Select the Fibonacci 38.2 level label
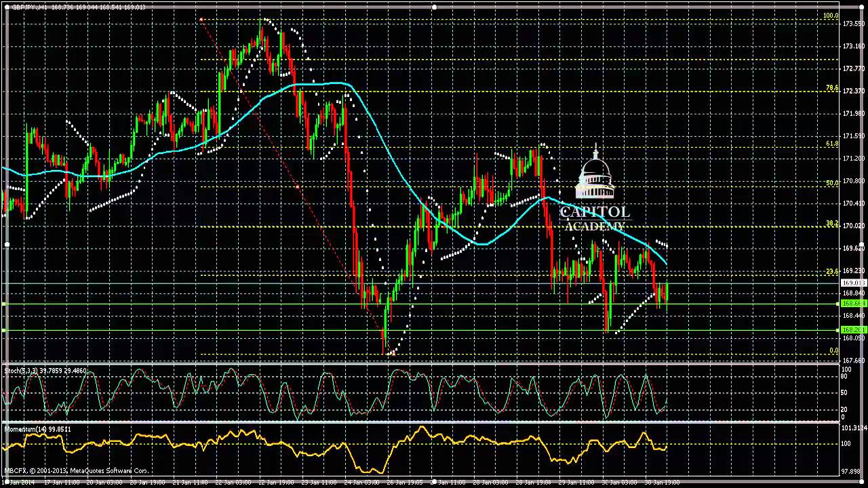Viewport: 868px width, 488px height. (831, 223)
